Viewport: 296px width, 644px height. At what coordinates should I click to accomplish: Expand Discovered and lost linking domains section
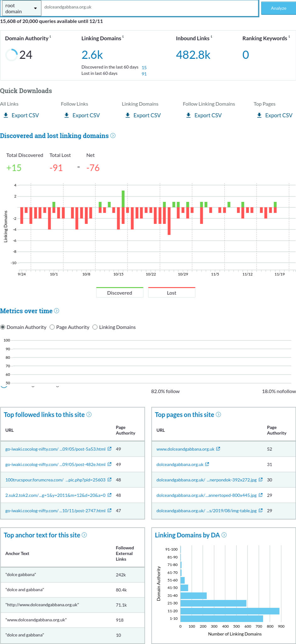coord(113,136)
